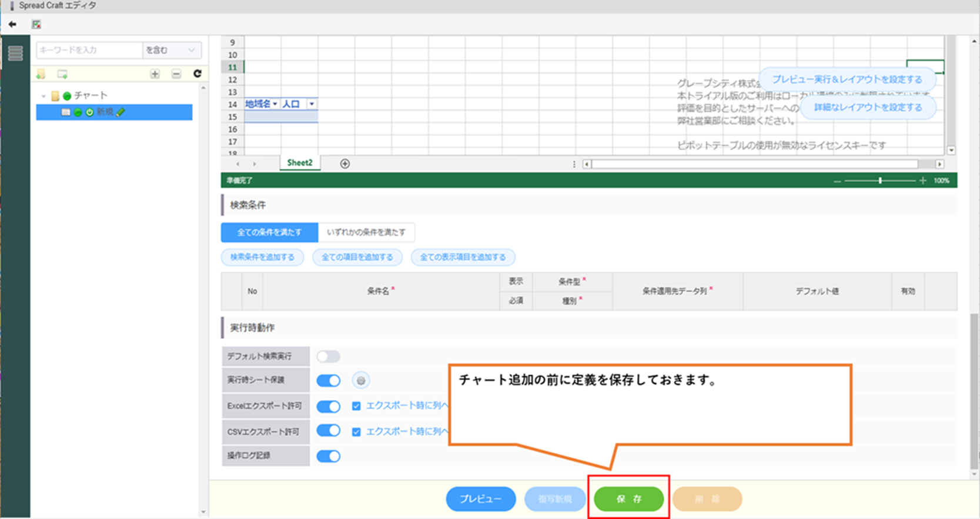
Task: Click the プレビュー button
Action: pyautogui.click(x=480, y=499)
